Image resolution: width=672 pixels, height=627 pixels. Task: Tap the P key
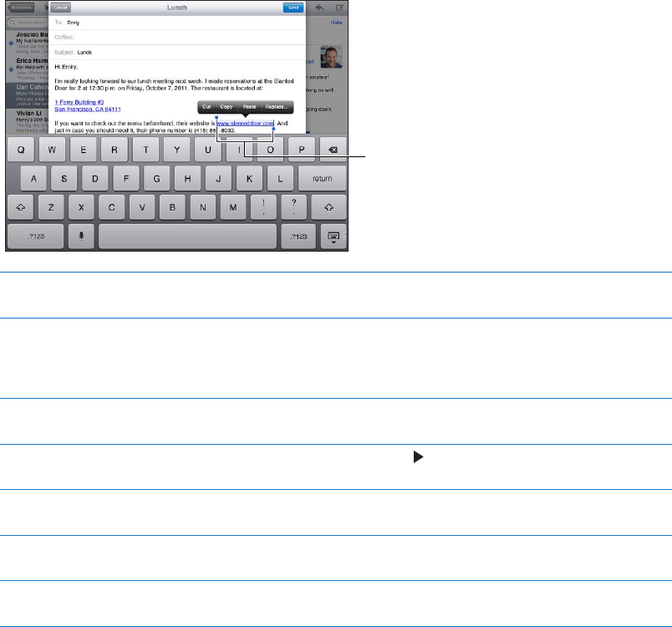click(302, 150)
